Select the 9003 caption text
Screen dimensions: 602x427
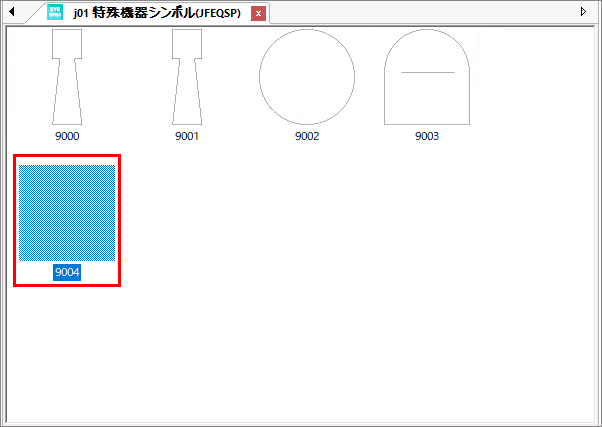click(427, 137)
